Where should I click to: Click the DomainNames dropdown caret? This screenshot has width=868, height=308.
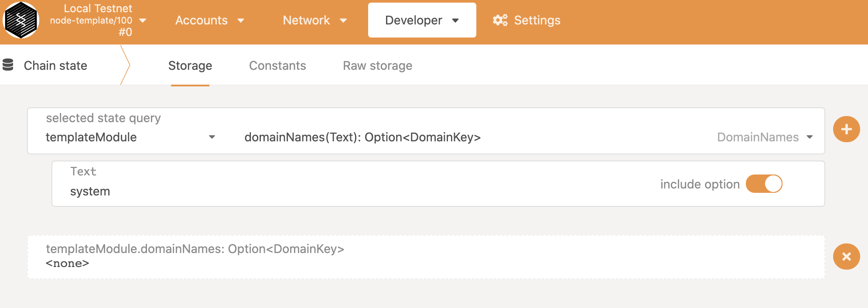[x=810, y=137]
